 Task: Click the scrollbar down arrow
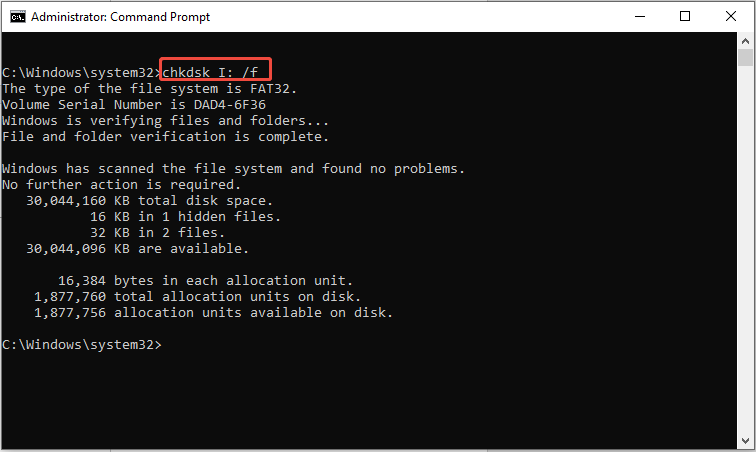click(x=745, y=441)
